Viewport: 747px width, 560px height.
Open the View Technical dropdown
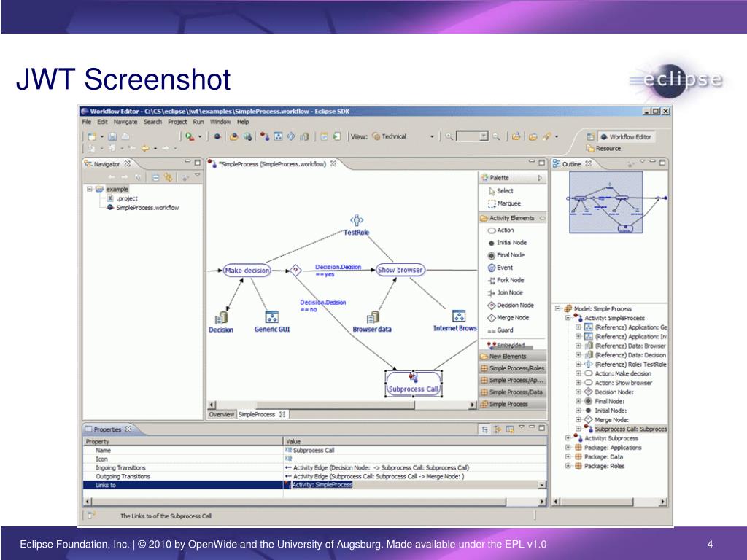(x=432, y=136)
